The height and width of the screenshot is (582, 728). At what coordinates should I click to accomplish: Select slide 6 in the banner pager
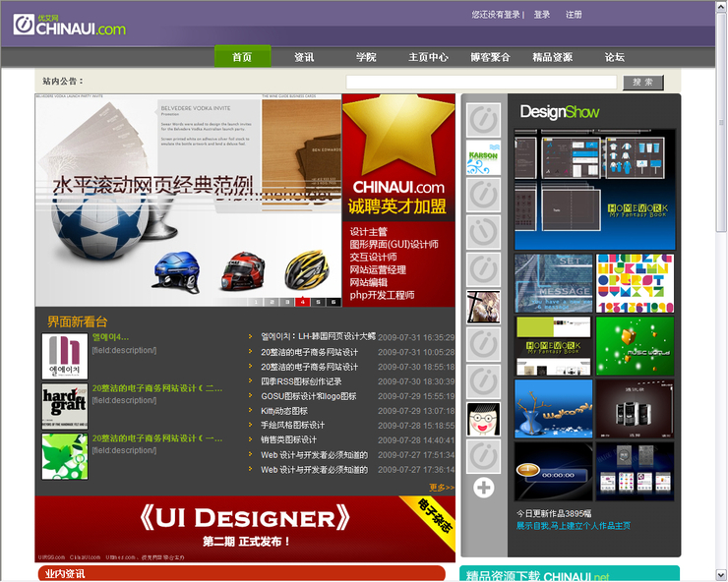(334, 302)
